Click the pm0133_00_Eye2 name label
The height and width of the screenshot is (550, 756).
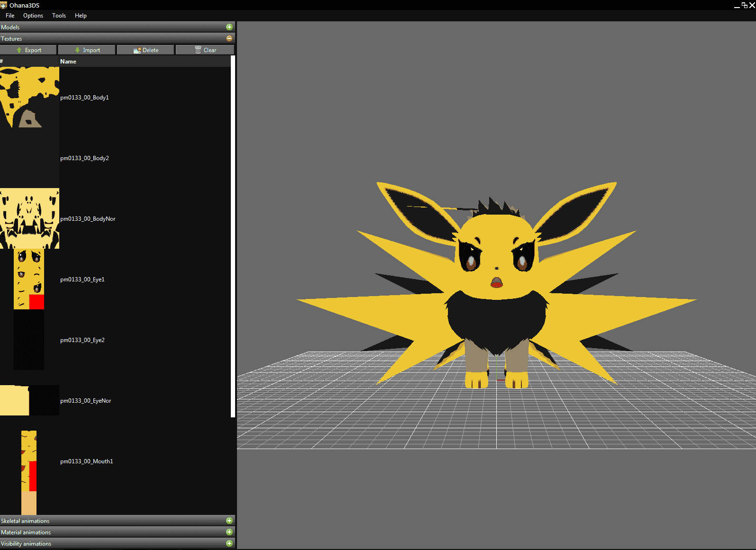click(82, 340)
